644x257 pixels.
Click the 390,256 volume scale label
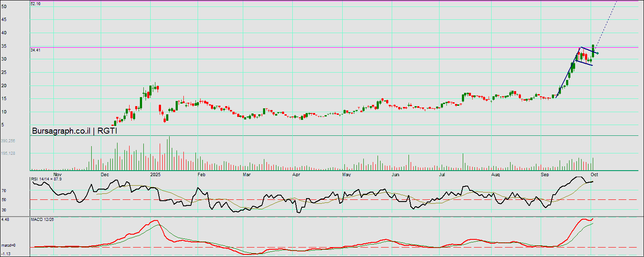pyautogui.click(x=8, y=141)
